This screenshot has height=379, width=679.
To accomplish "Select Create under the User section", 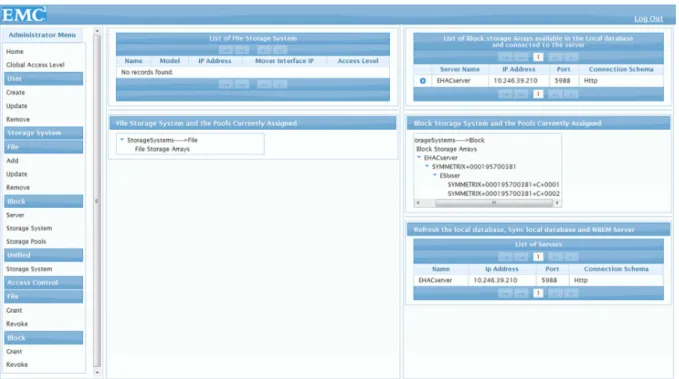I will tap(15, 93).
